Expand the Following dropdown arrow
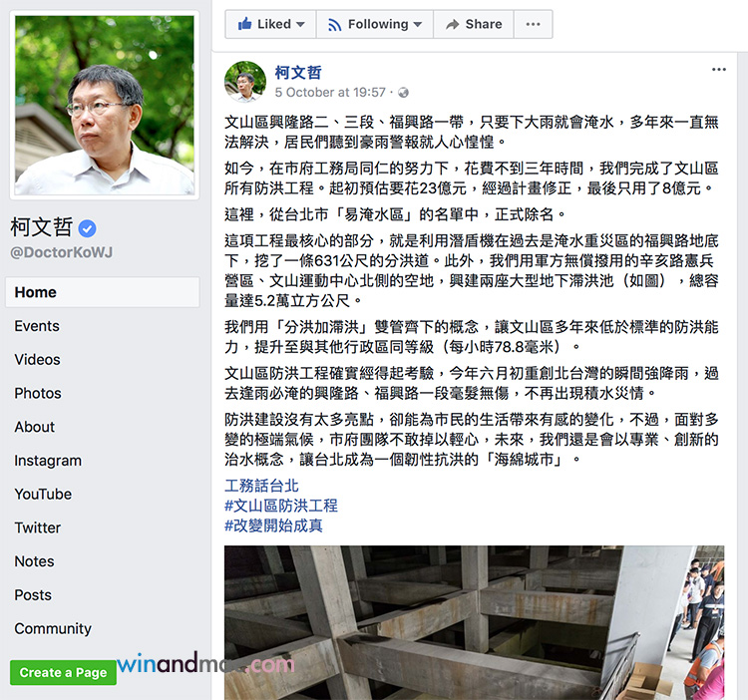 click(x=418, y=24)
